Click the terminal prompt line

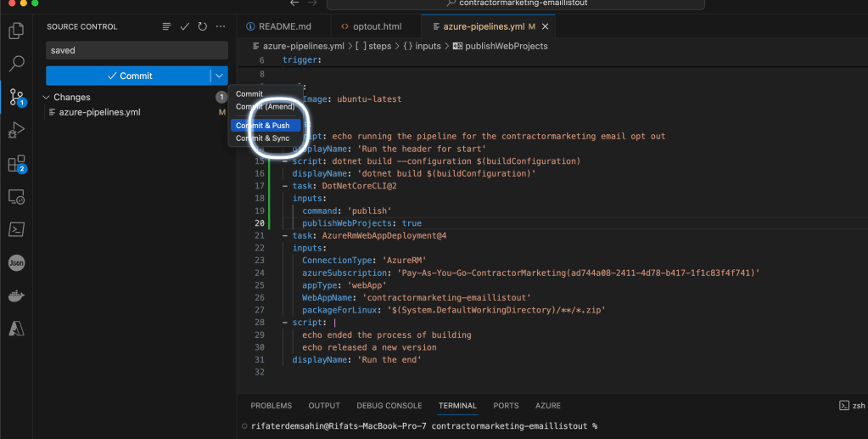pos(423,426)
